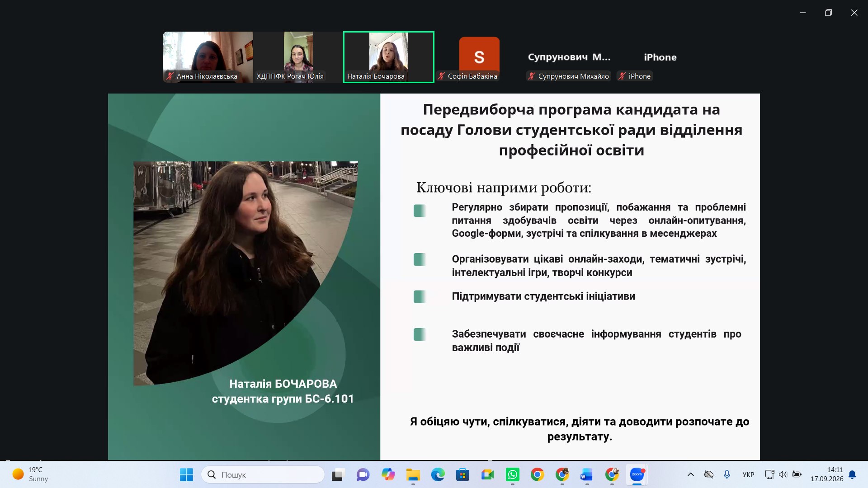Click the bullet text 'Підтримувати студентські ініціативи'
Screen dimensions: 868x488
[x=543, y=296]
